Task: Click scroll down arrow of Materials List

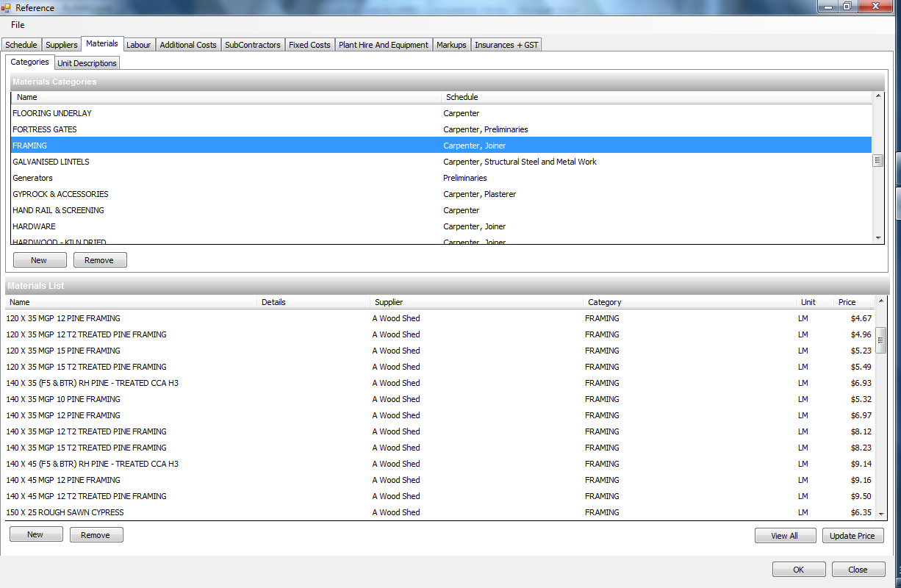Action: [881, 514]
